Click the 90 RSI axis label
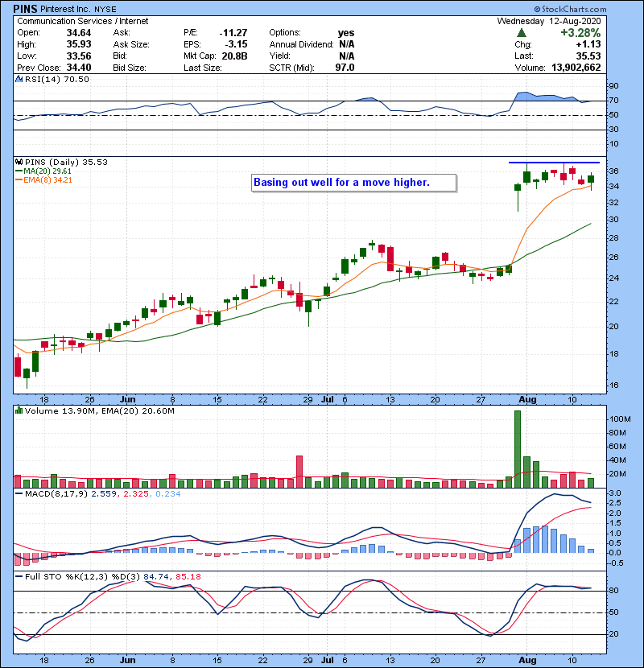644x668 pixels. click(x=614, y=86)
